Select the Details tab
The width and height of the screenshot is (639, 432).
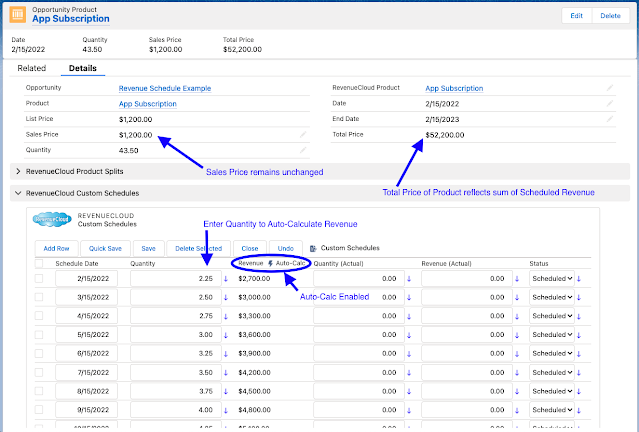83,68
